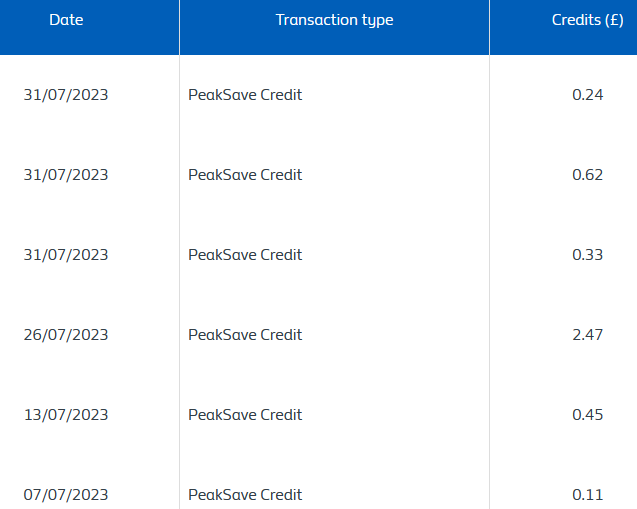Viewport: 637px width, 509px height.
Task: Select PeakSave Credit in the 0.33 row
Action: (245, 255)
